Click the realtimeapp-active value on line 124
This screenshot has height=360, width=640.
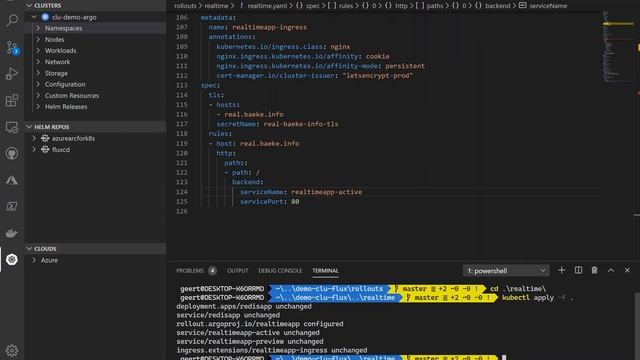(327, 192)
